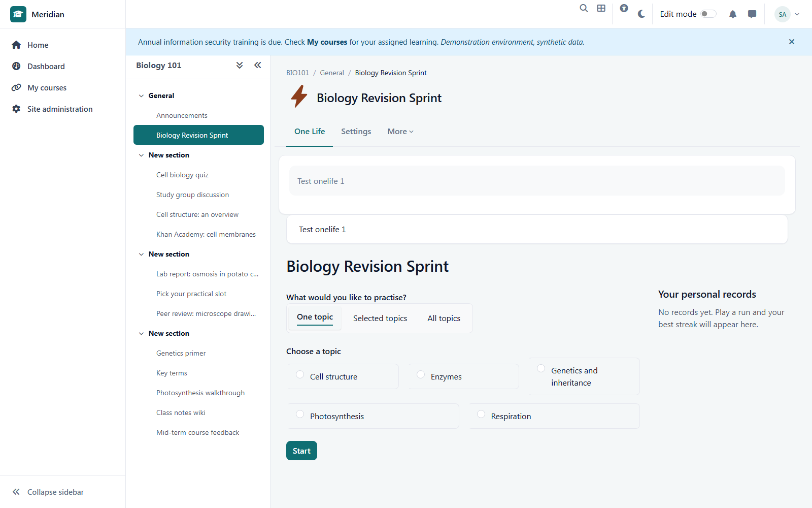Click the Home house icon in sidebar
812x508 pixels.
click(16, 45)
